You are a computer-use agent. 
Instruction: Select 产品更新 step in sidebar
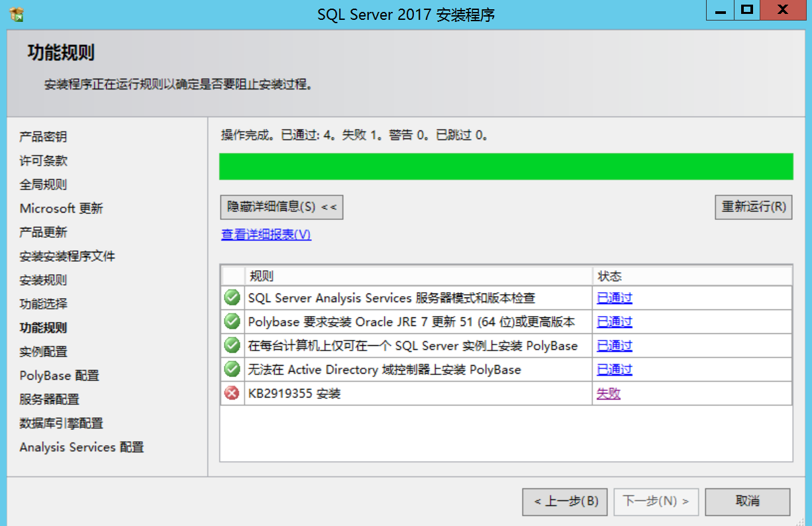click(x=43, y=233)
